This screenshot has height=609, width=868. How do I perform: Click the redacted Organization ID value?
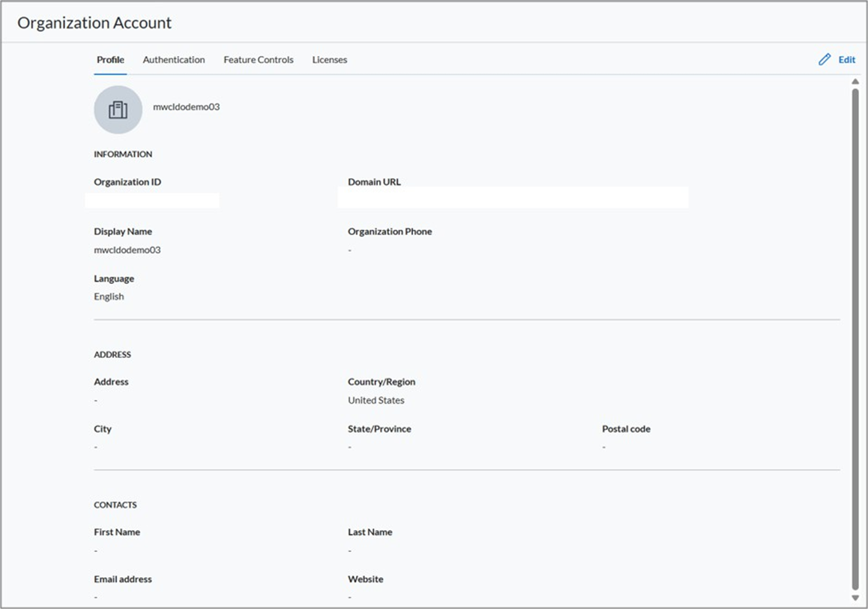(152, 200)
